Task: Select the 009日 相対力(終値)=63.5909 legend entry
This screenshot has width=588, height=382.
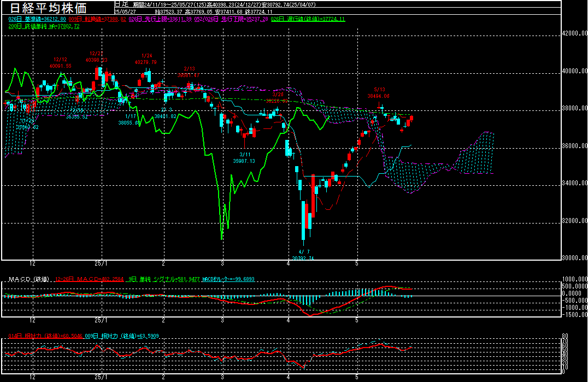Action: [122, 336]
